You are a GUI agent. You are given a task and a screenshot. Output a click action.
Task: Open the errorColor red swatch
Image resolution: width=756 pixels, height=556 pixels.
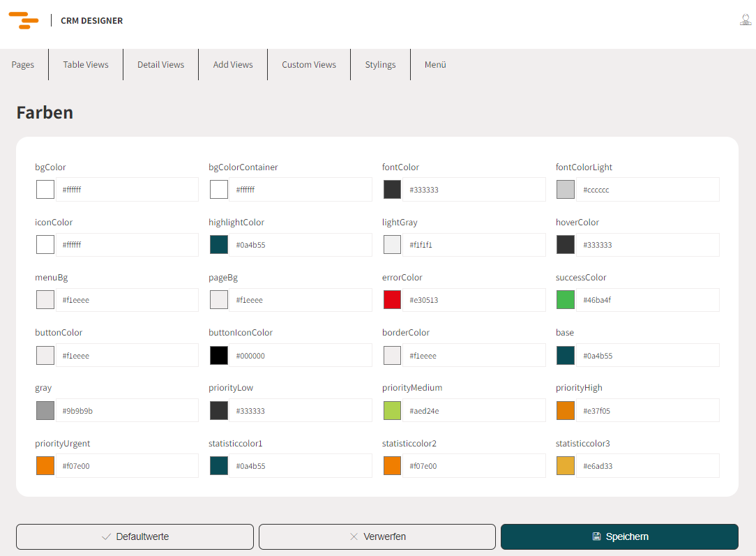tap(393, 300)
